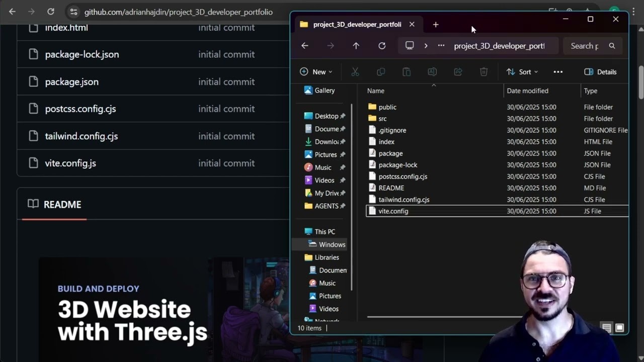Click the search magnifier icon in Explorer
The height and width of the screenshot is (362, 644).
612,46
